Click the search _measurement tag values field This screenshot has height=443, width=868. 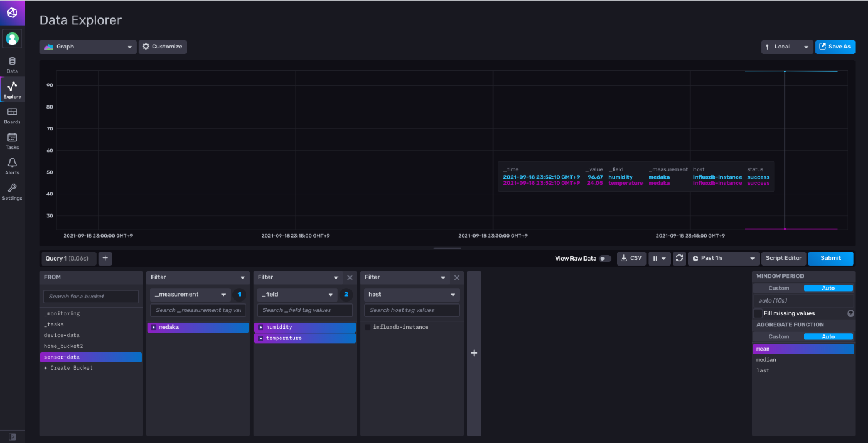(198, 310)
